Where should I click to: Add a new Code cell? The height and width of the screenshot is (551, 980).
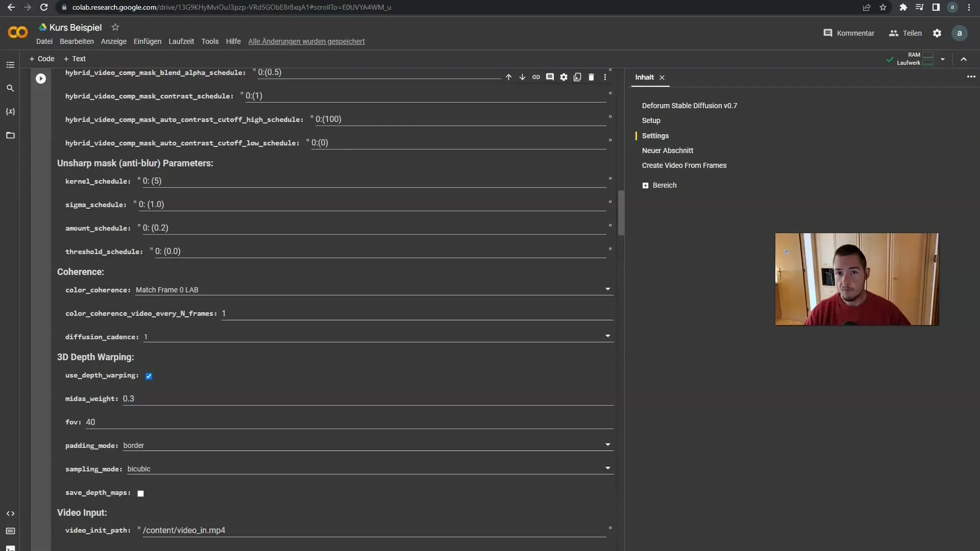[42, 59]
